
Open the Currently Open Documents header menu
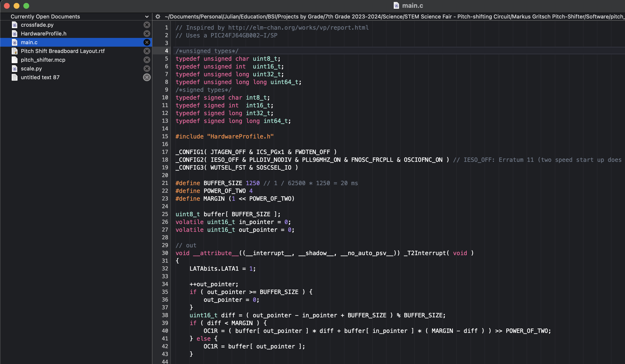pos(45,17)
